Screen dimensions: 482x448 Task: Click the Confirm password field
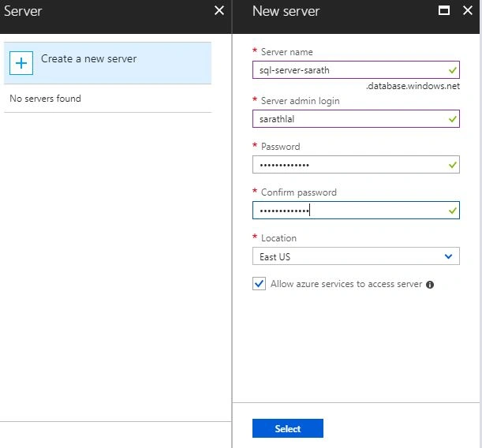[356, 211]
